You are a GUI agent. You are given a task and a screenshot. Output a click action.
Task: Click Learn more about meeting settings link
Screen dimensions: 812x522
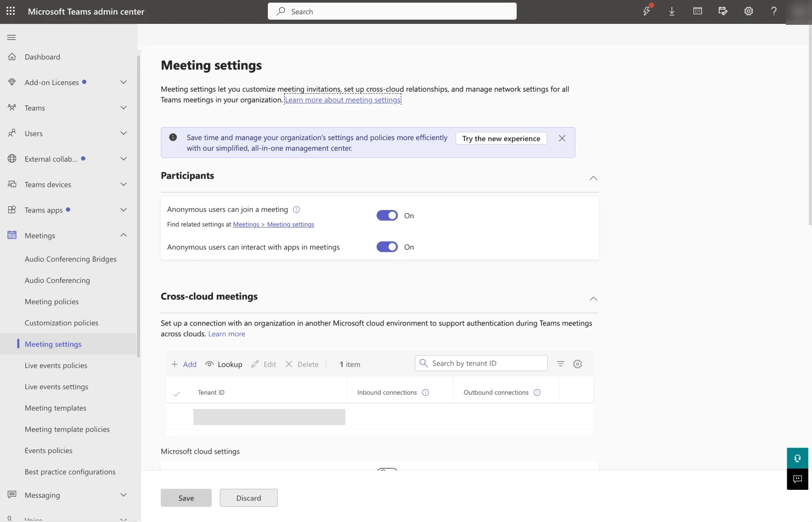(x=343, y=100)
